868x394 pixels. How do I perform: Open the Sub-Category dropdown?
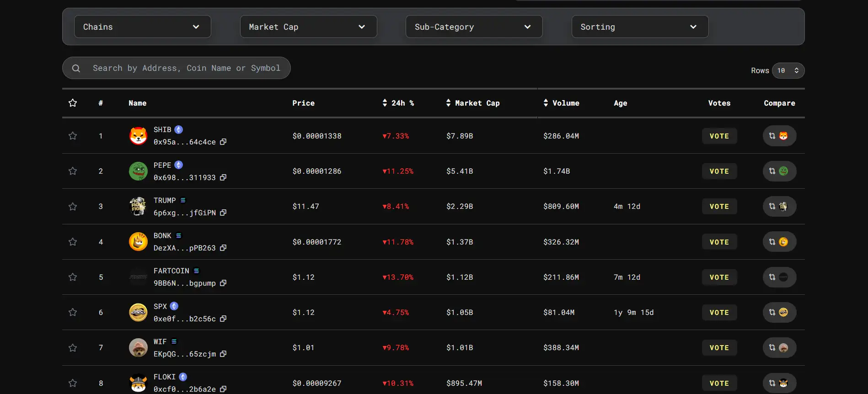click(474, 27)
